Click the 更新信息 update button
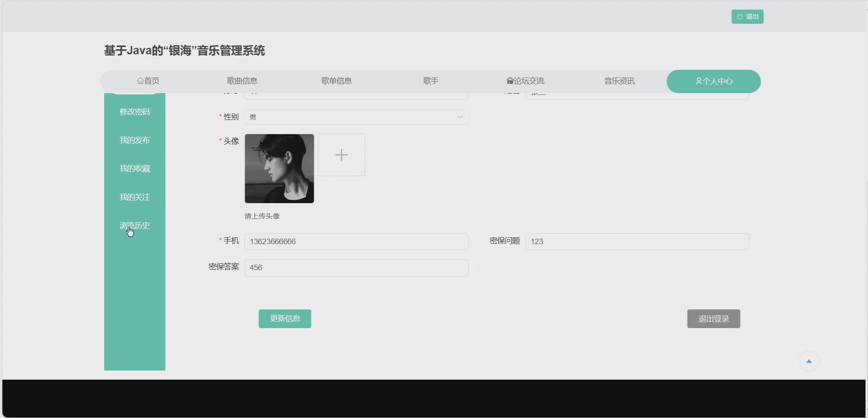This screenshot has height=418, width=868. point(285,319)
